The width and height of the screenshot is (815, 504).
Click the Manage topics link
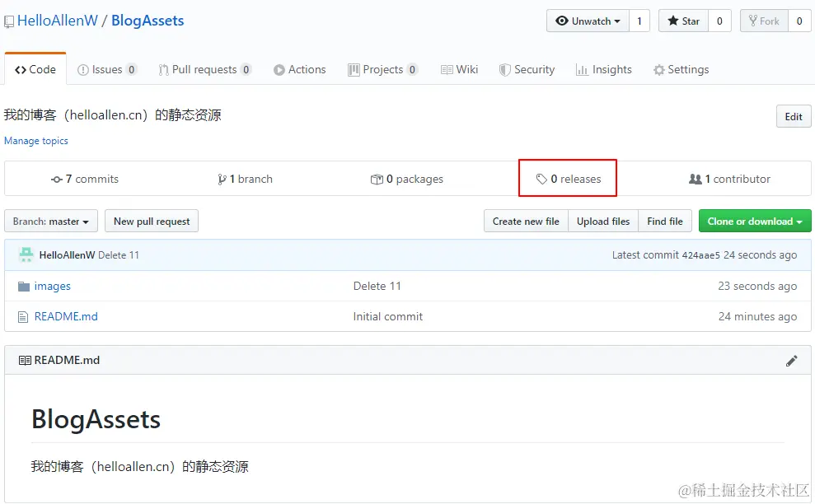(36, 141)
